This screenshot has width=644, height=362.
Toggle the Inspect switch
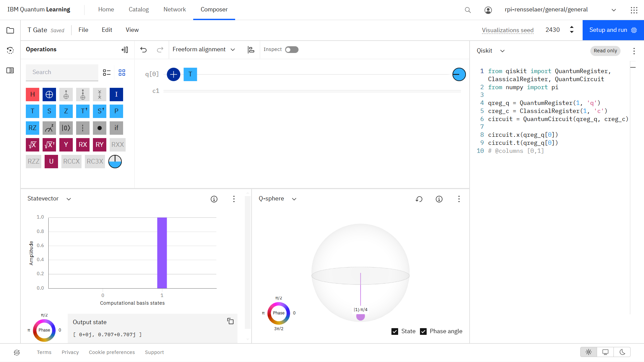(291, 50)
